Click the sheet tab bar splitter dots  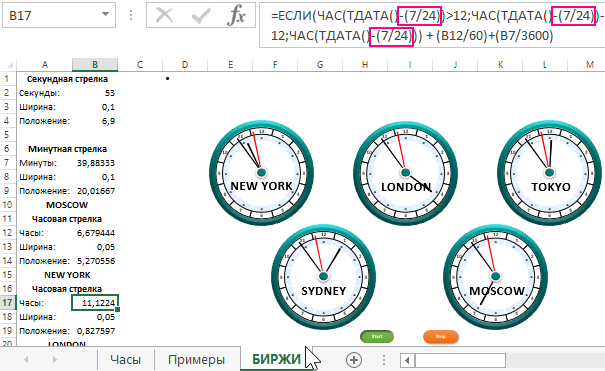coord(384,360)
